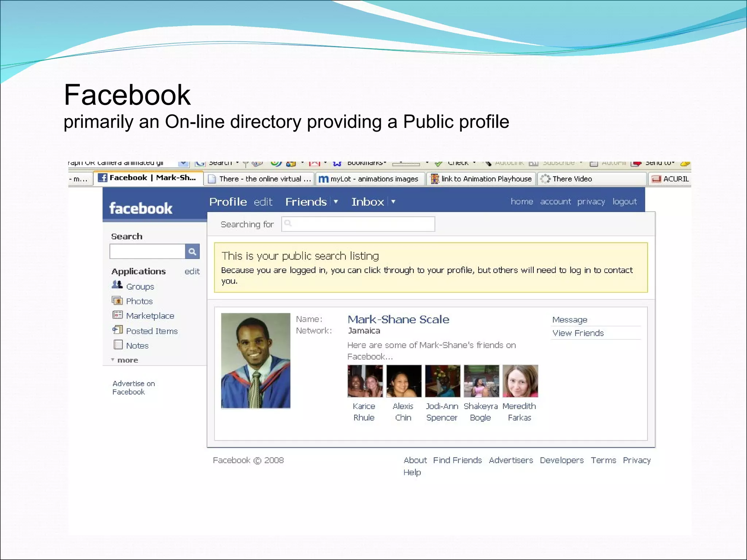The image size is (747, 560).
Task: Open Terms footer link
Action: pos(603,460)
